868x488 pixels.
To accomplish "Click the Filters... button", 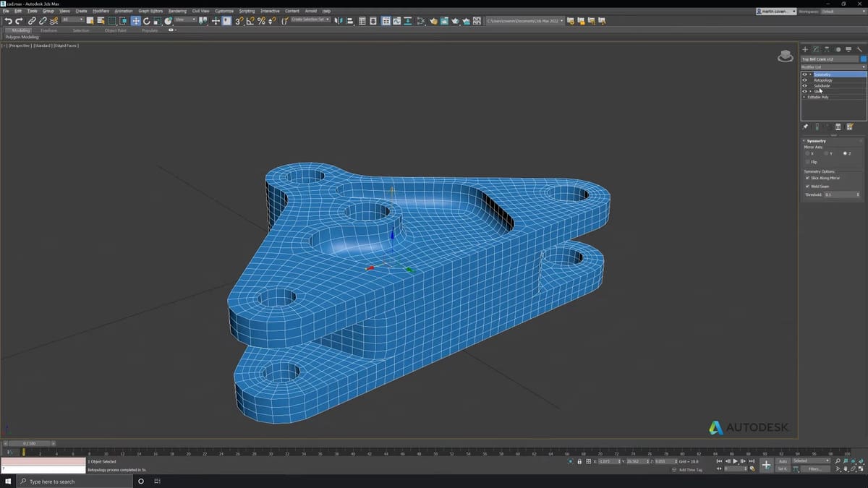I will pyautogui.click(x=814, y=469).
